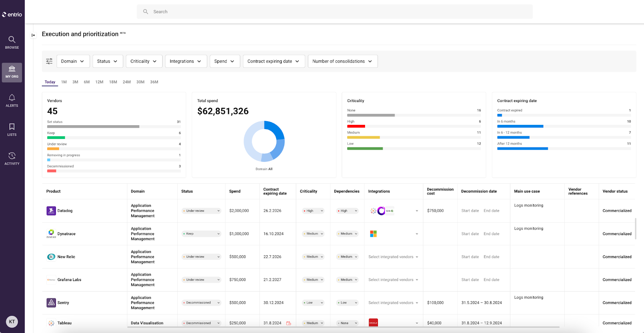Image resolution: width=644 pixels, height=333 pixels.
Task: Collapse the sidebar with arrow icon
Action: click(33, 35)
